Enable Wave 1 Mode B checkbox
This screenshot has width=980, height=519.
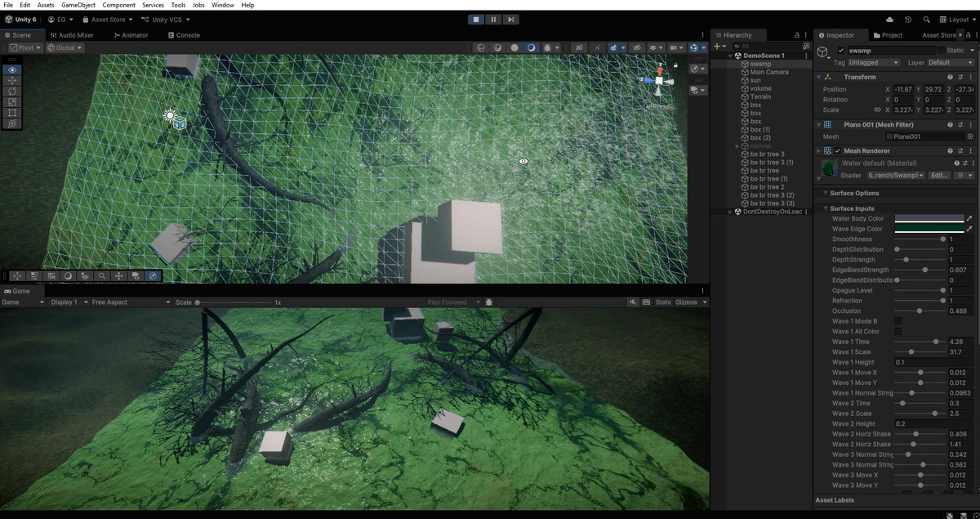point(898,321)
